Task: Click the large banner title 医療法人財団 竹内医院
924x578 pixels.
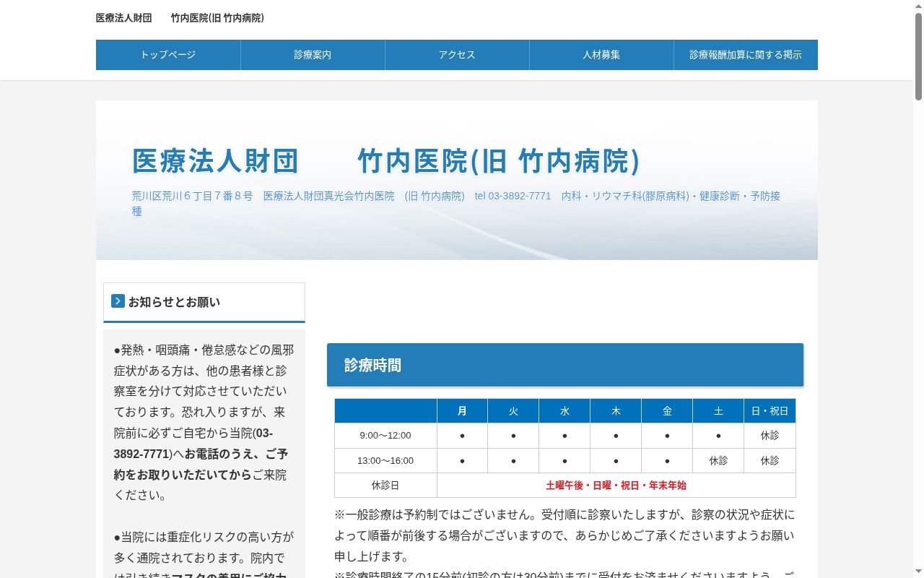Action: [386, 161]
